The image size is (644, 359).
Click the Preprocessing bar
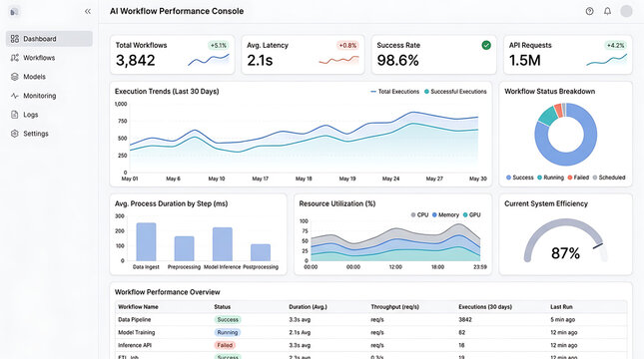pyautogui.click(x=185, y=248)
